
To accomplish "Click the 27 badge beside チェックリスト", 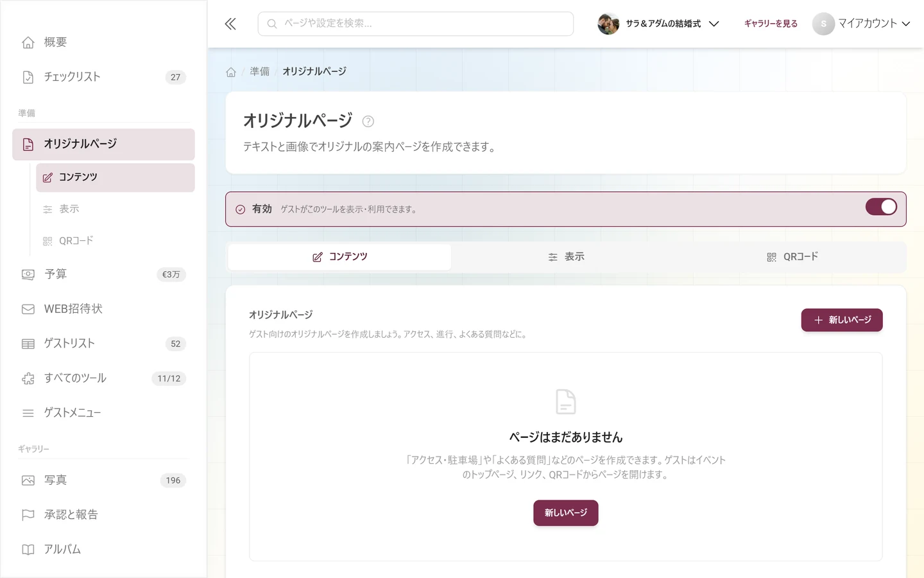I will pyautogui.click(x=176, y=77).
